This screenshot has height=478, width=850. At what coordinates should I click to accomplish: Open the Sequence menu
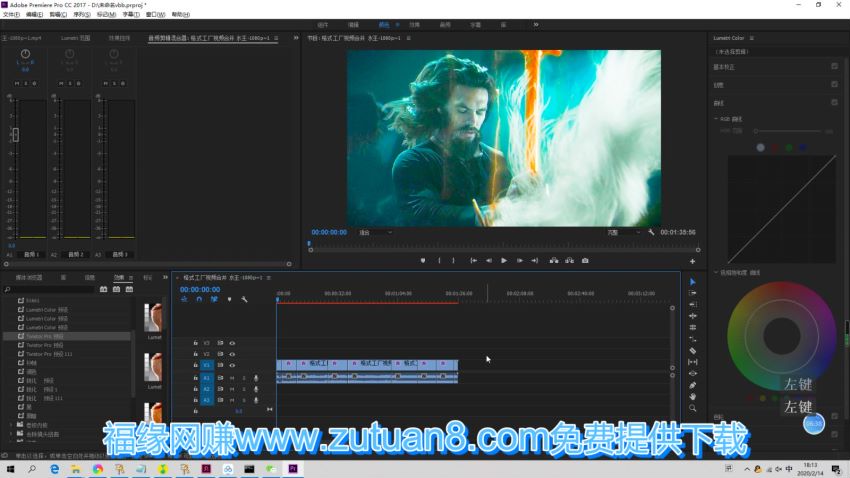82,15
